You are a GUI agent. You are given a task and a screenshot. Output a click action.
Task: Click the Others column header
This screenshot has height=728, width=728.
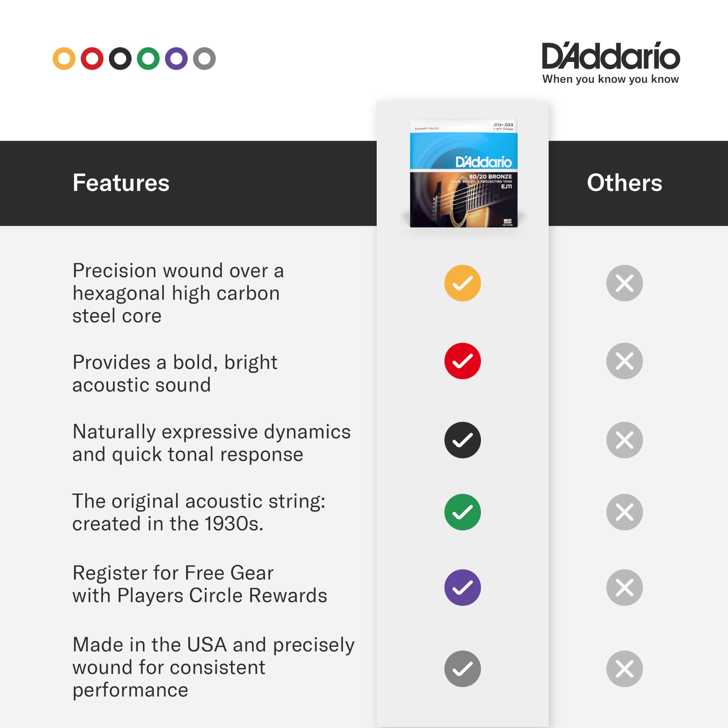coord(624,183)
